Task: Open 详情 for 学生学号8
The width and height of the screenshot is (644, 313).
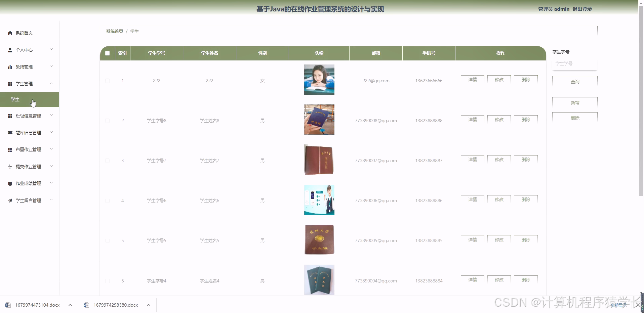Action: click(x=473, y=119)
